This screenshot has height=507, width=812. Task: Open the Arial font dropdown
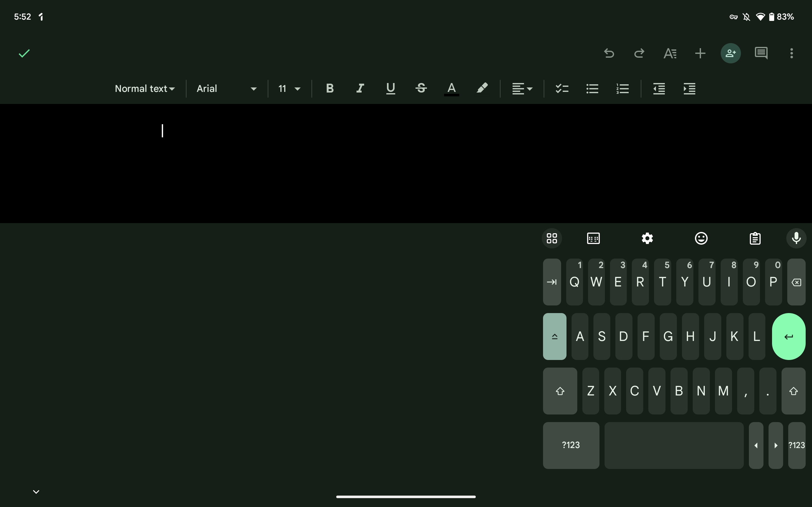tap(226, 88)
